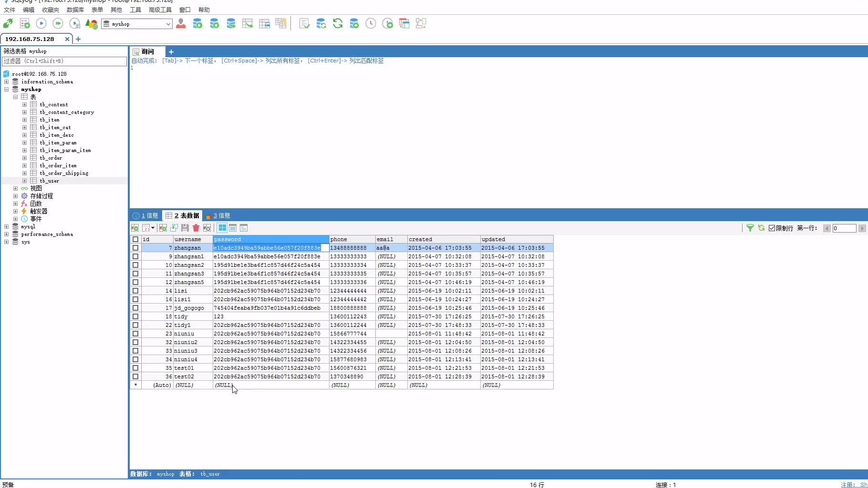Click the execute query play icon
The image size is (868, 488).
[x=41, y=23]
